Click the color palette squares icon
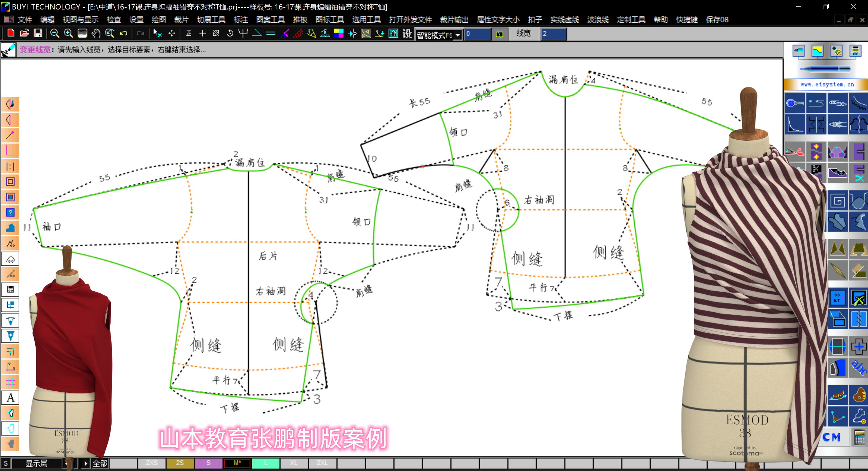The width and height of the screenshot is (868, 471). tap(339, 33)
